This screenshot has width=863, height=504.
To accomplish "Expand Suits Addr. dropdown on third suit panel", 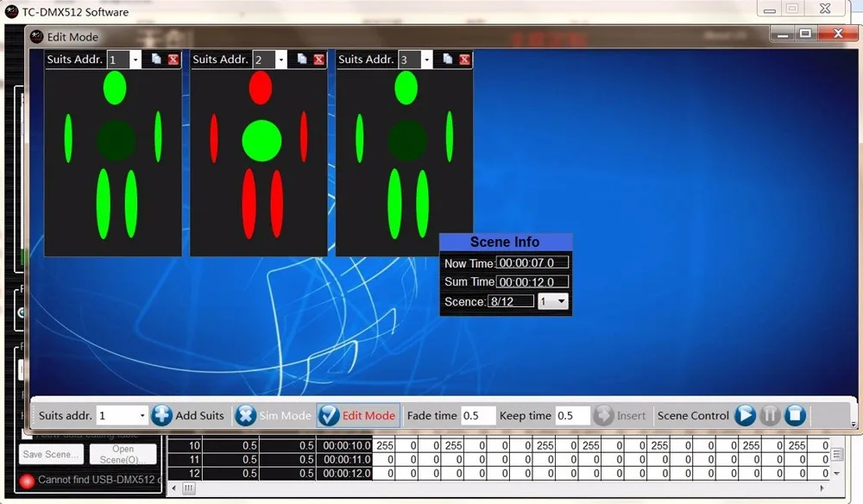I will pos(426,60).
